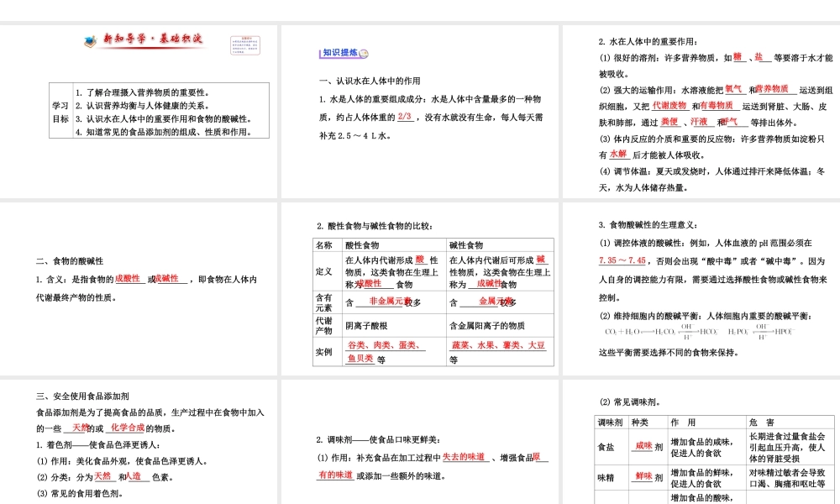The height and width of the screenshot is (504, 840).
Task: Click the 知识提炼 heading label
Action: pyautogui.click(x=340, y=52)
